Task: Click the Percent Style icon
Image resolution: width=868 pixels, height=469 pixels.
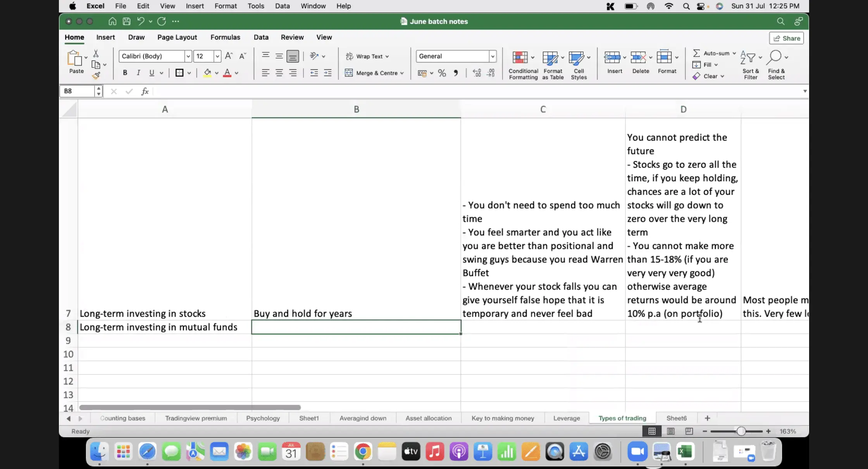Action: click(442, 73)
